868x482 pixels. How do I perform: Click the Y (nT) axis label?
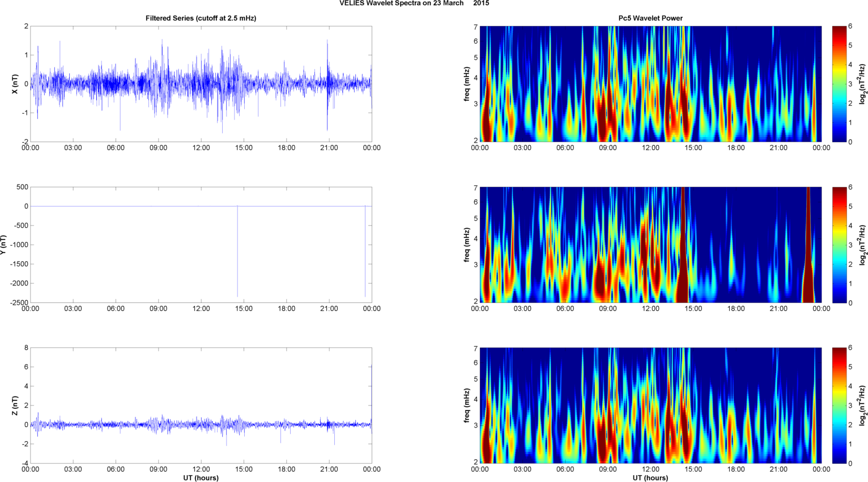[3, 245]
